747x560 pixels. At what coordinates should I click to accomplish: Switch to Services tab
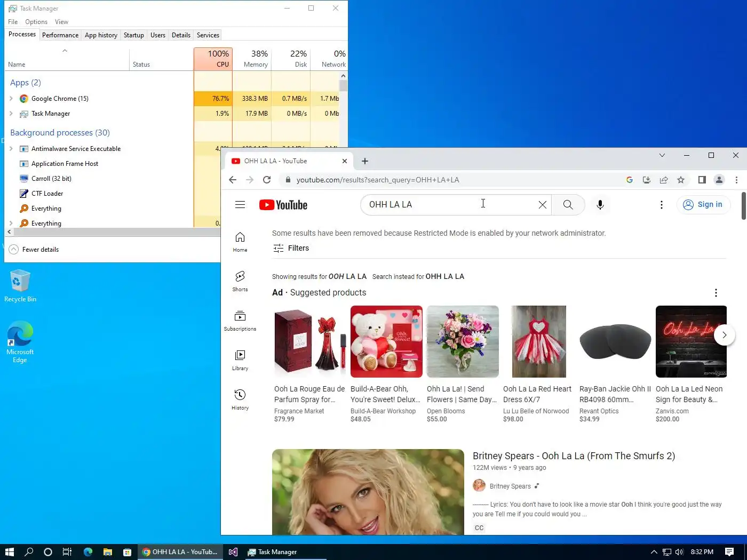click(208, 35)
